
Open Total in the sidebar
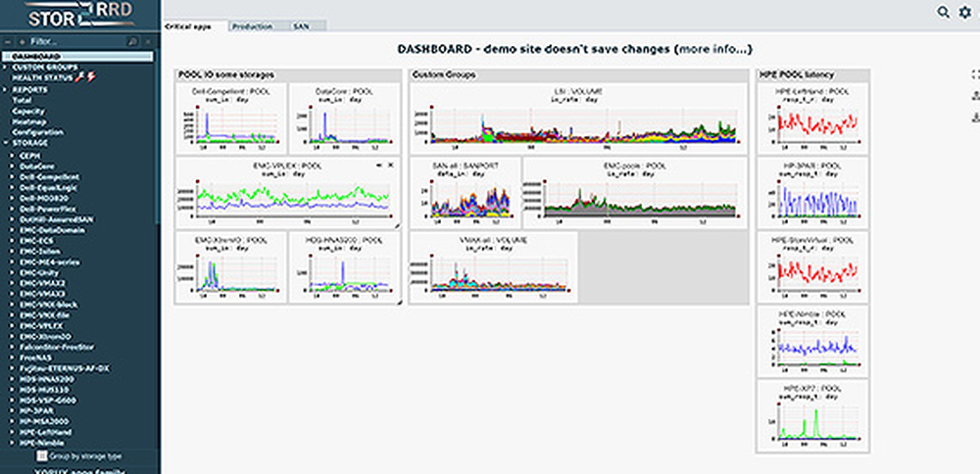coord(22,100)
